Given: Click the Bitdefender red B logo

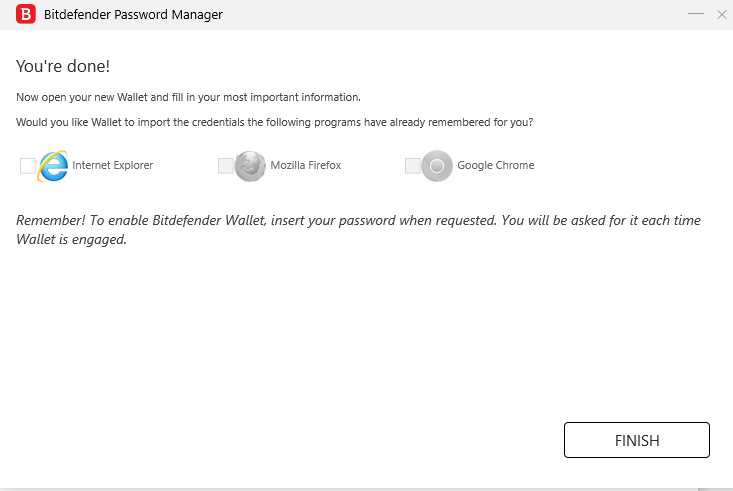Looking at the screenshot, I should [26, 15].
